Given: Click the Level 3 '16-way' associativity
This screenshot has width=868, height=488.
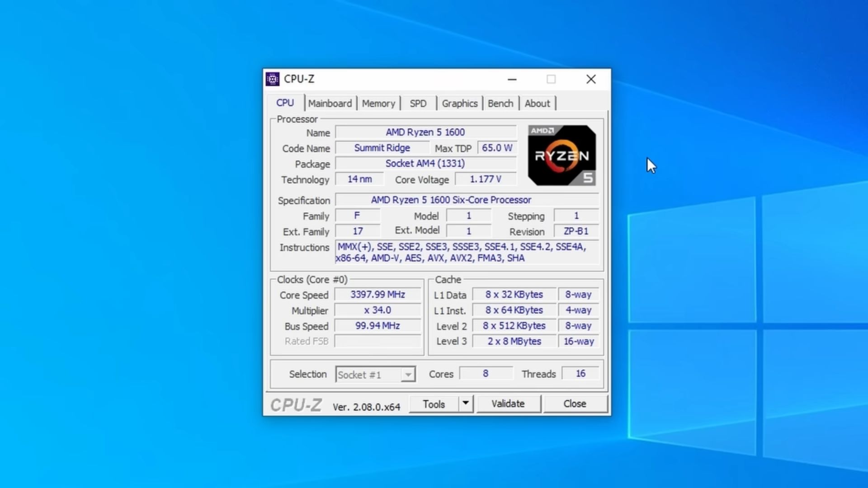Looking at the screenshot, I should click(x=579, y=342).
